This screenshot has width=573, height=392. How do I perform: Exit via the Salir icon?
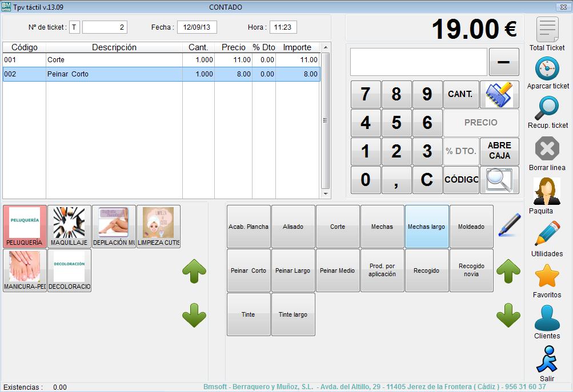pyautogui.click(x=547, y=359)
